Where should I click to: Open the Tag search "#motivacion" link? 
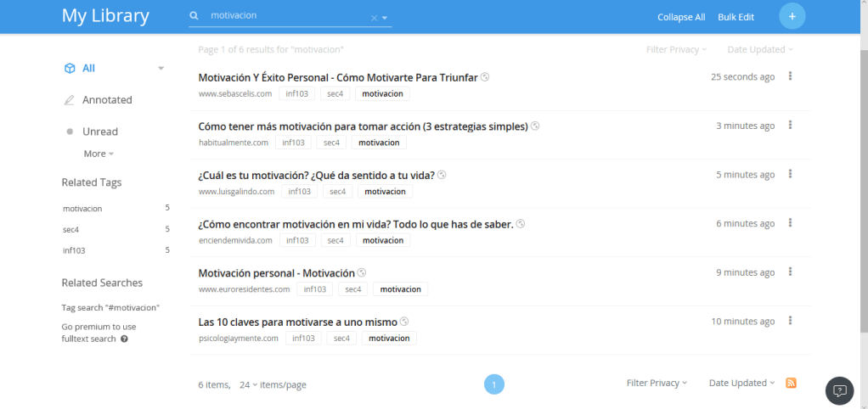click(x=110, y=307)
